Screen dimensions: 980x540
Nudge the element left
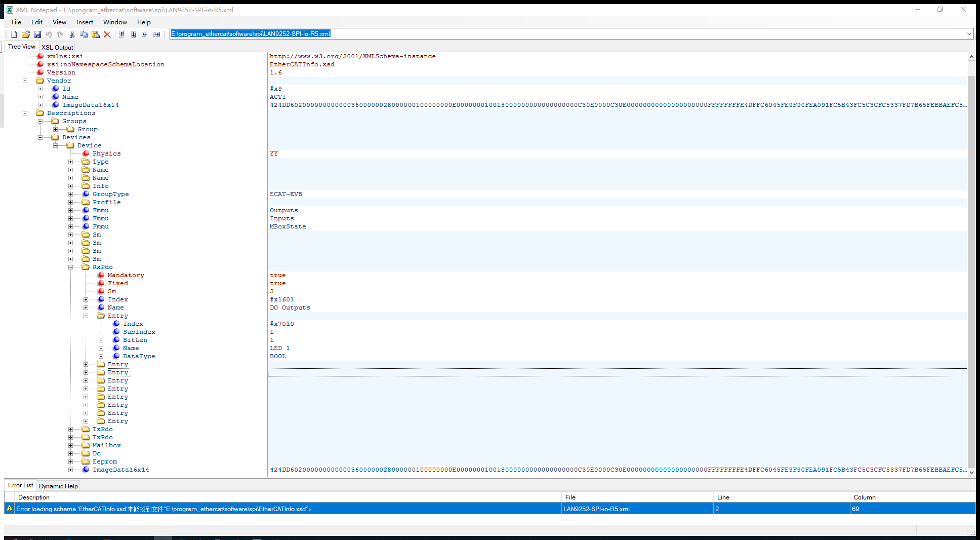click(x=145, y=34)
